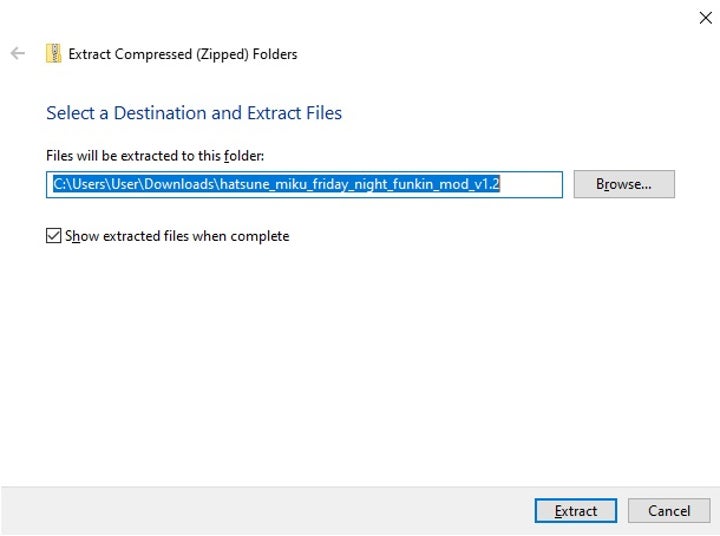Click the blank space after the path text
Screen dimensions: 720x536
530,185
